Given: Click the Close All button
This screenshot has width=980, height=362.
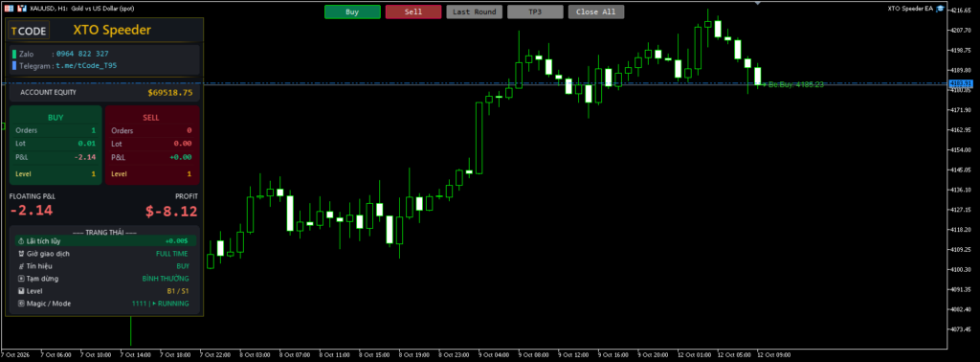Looking at the screenshot, I should click(x=595, y=11).
